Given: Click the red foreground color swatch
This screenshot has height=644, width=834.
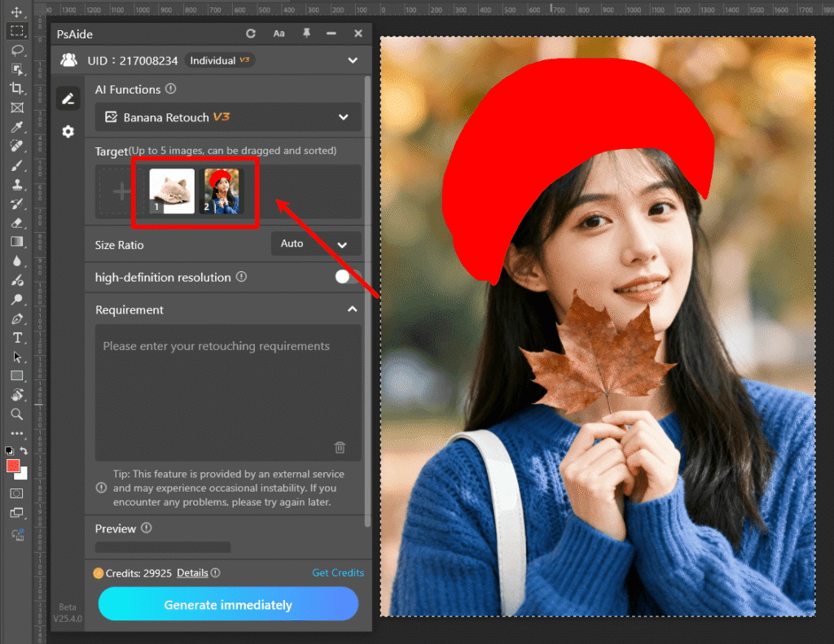Looking at the screenshot, I should click(11, 465).
